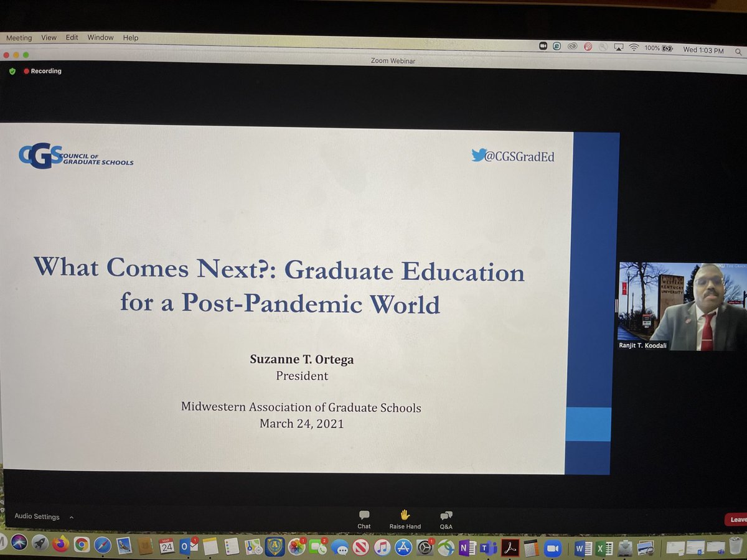Open Contacts book in the Dock
Screen dimensions: 747x560
(x=145, y=546)
